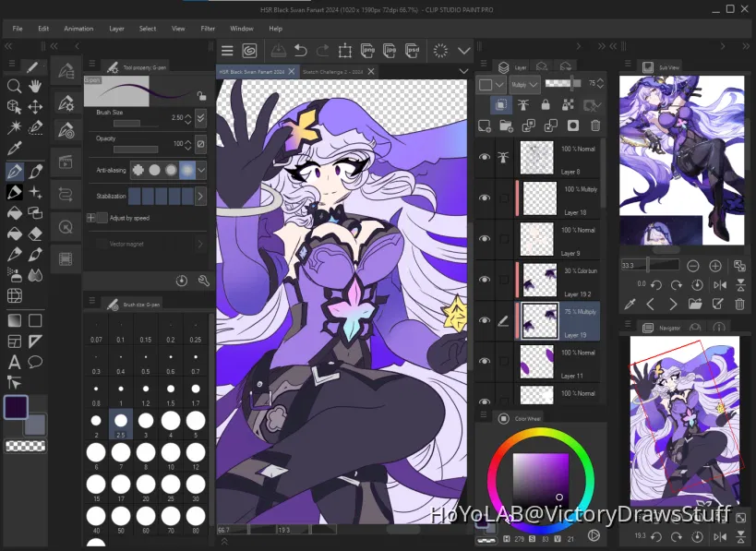Click the Undo arrow in the command bar
The image size is (756, 551).
coord(301,51)
